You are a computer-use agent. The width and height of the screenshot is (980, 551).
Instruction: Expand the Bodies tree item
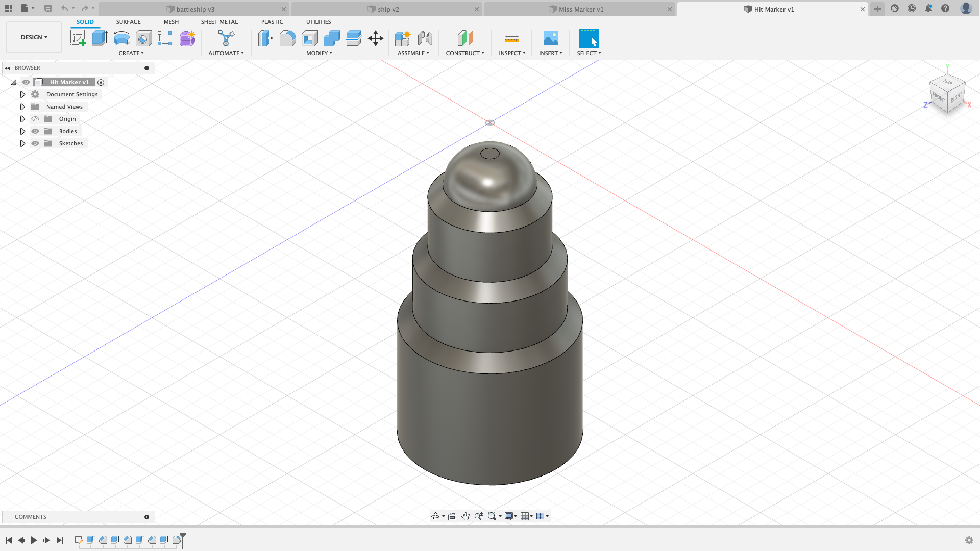[x=23, y=131]
